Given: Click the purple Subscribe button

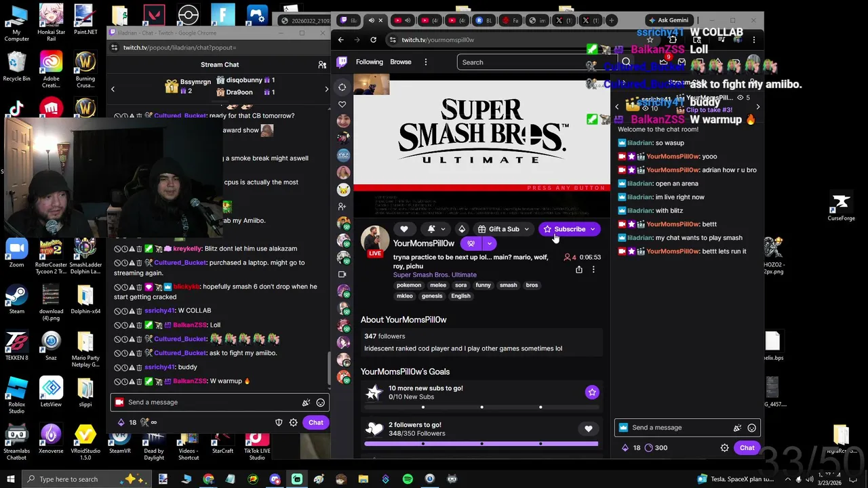Looking at the screenshot, I should (x=570, y=229).
